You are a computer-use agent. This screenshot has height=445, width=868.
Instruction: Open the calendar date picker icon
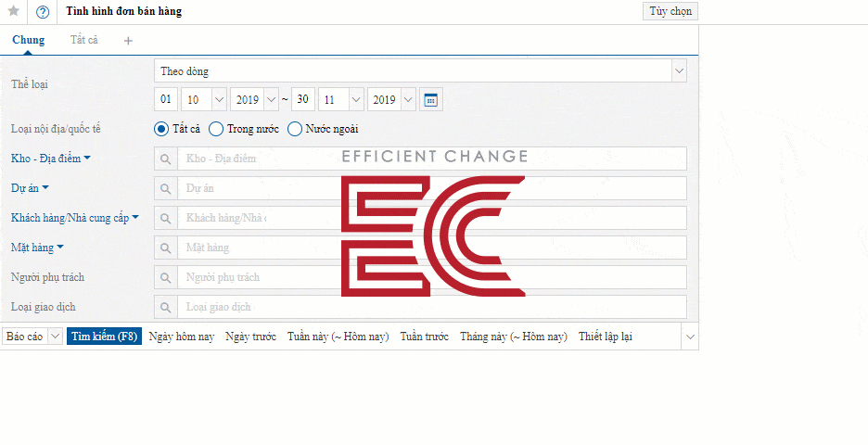click(430, 99)
